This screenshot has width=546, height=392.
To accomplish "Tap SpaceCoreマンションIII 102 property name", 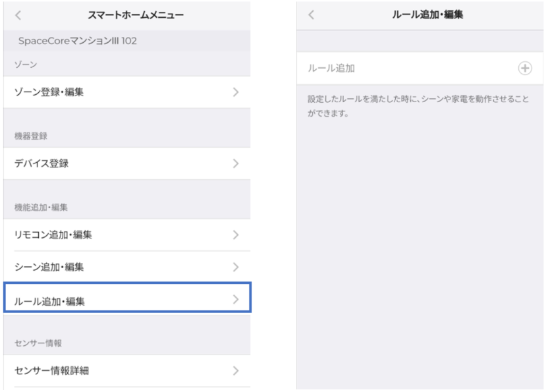I will [x=77, y=41].
